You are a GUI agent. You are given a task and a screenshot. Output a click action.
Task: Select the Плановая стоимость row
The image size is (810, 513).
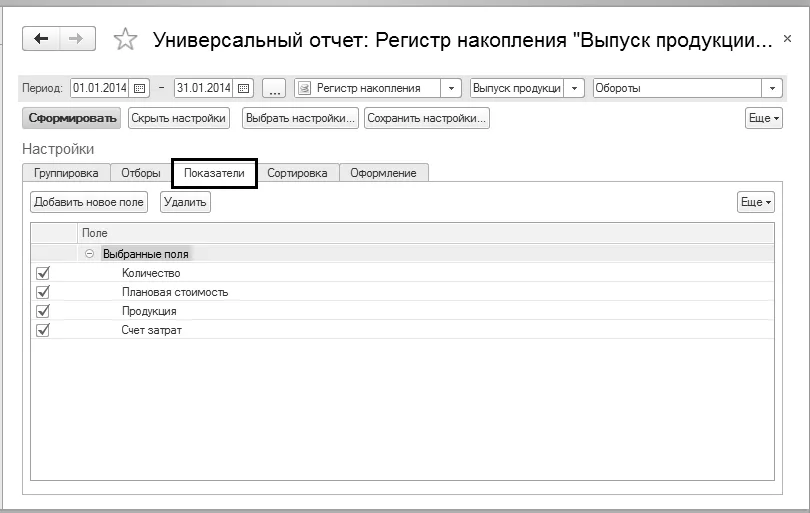point(402,292)
